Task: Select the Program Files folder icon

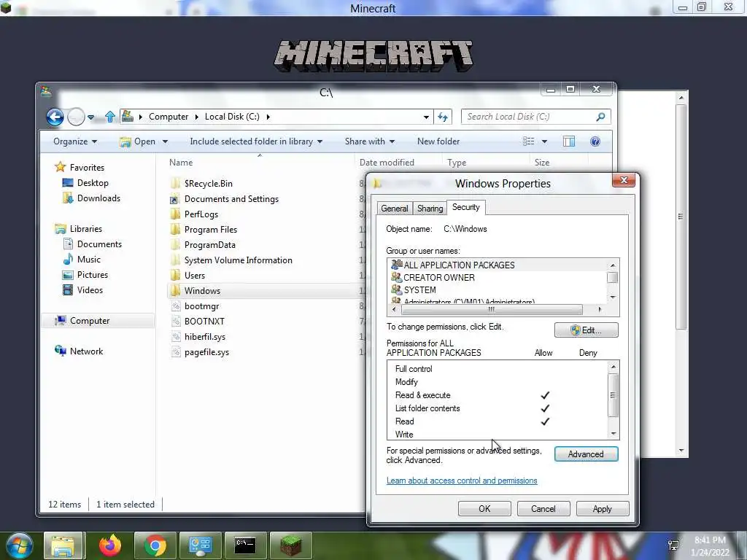Action: [175, 230]
